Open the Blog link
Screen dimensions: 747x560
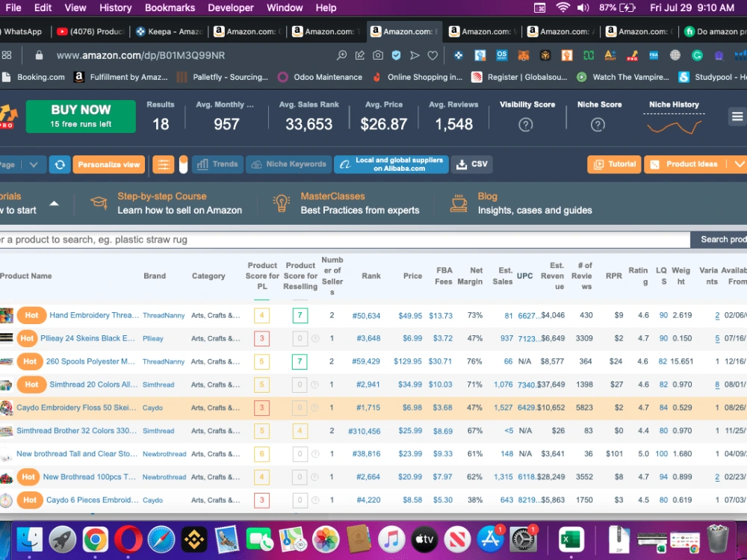point(487,196)
